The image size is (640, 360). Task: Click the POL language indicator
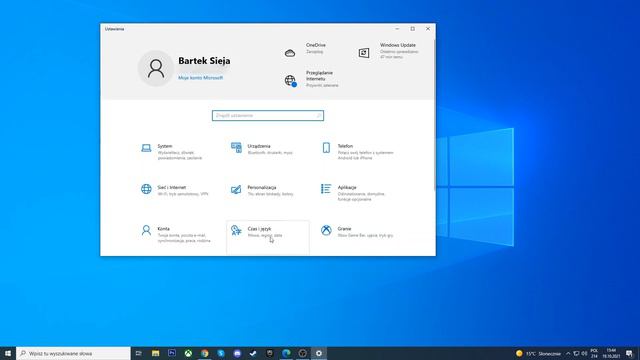click(x=594, y=353)
